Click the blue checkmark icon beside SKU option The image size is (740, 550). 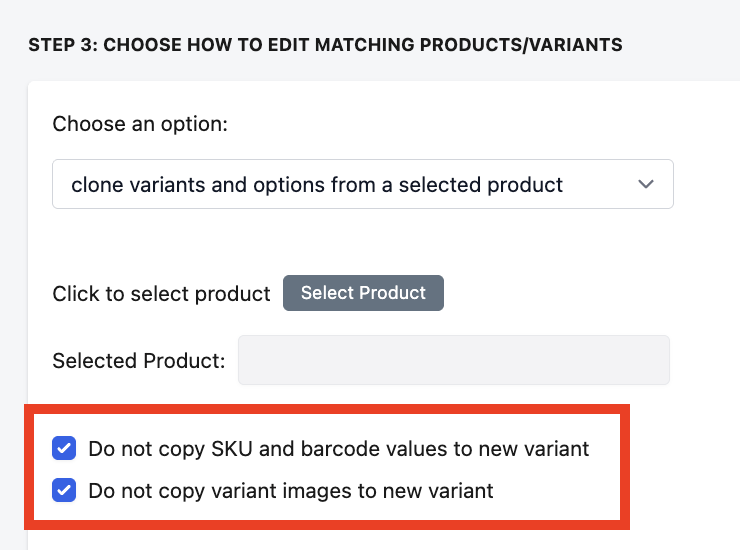click(x=64, y=448)
